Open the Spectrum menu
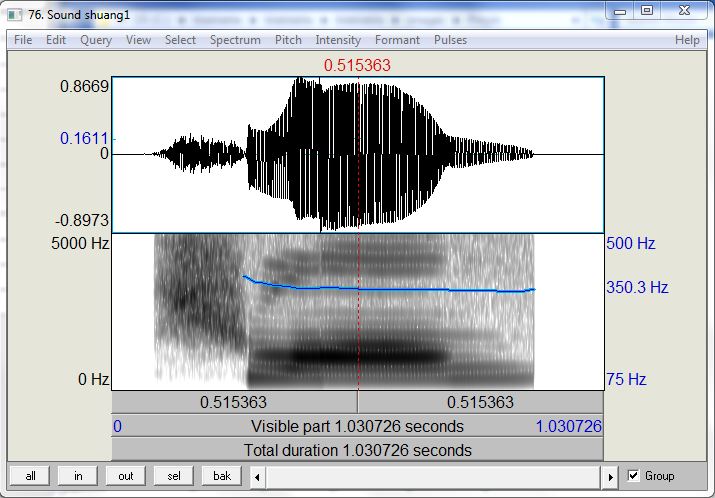The height and width of the screenshot is (498, 715). click(235, 40)
